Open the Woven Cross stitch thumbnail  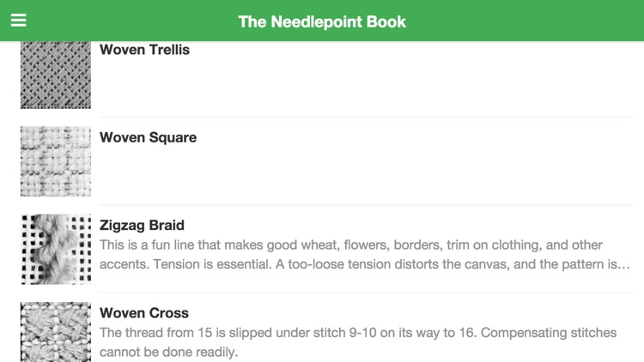point(56,331)
